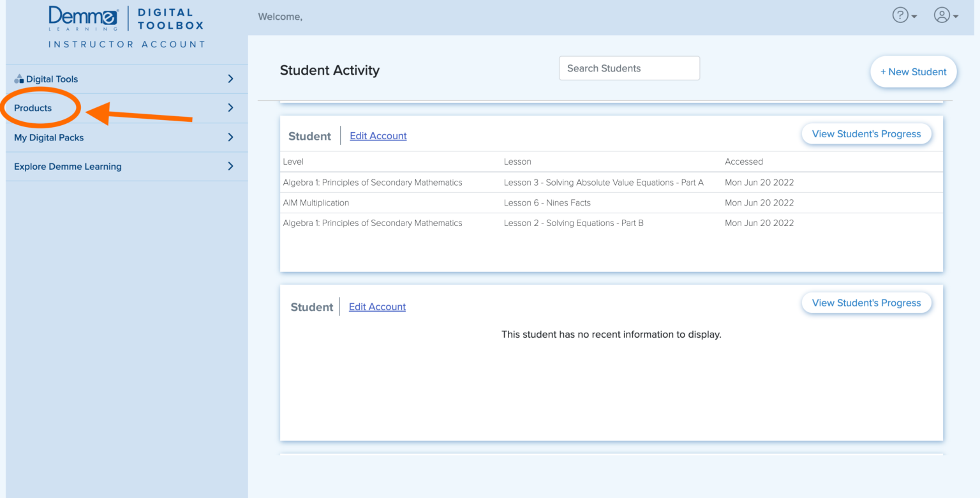Click the account profile icon

coord(942,15)
